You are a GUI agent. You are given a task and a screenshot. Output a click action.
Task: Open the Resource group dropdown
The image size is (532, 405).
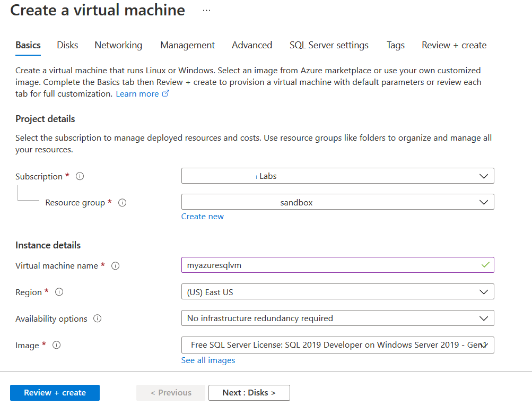point(337,202)
